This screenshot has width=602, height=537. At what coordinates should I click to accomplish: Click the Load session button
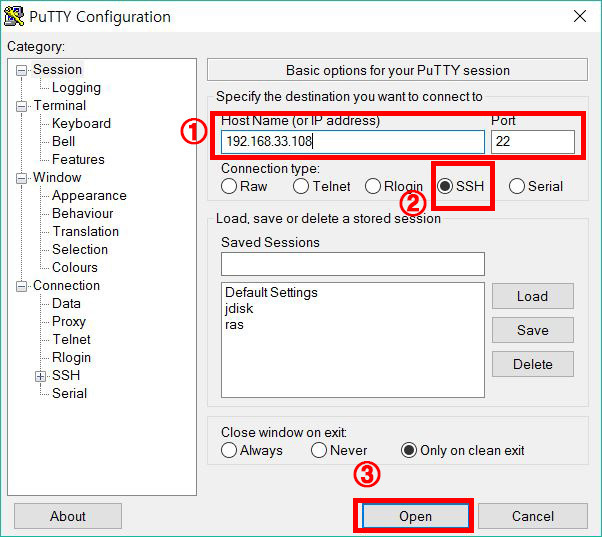[x=532, y=296]
